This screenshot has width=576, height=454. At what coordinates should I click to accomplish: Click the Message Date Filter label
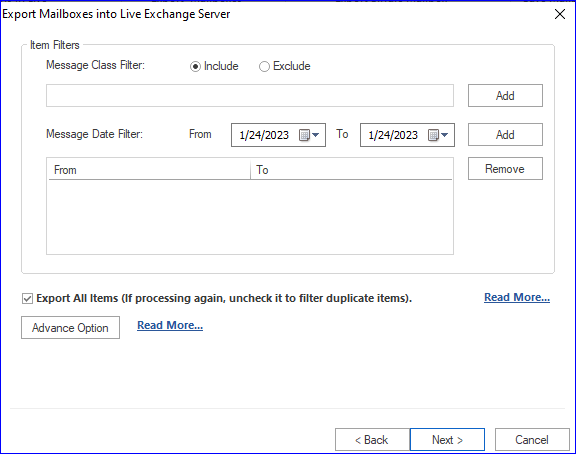pyautogui.click(x=94, y=134)
